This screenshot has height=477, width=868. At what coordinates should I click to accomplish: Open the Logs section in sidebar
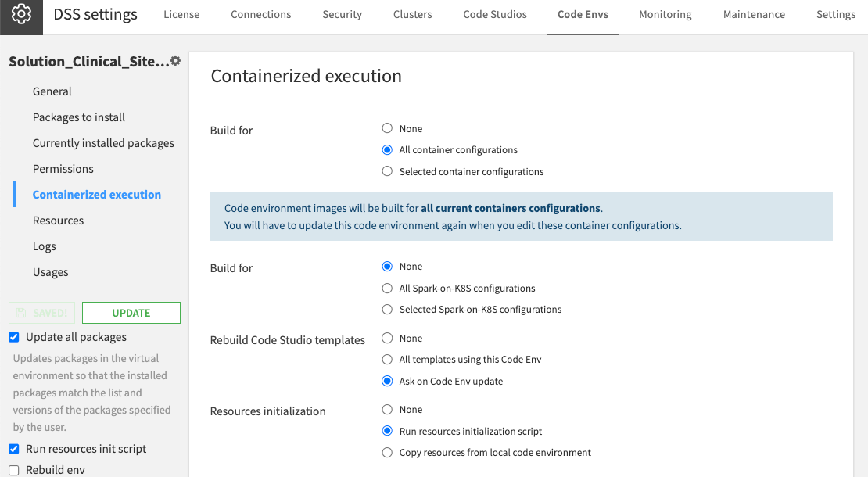click(x=45, y=246)
